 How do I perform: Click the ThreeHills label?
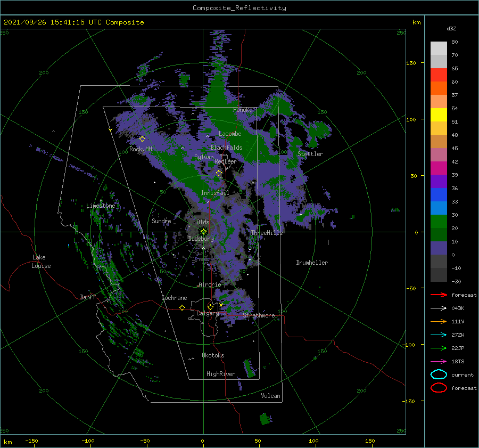click(267, 233)
